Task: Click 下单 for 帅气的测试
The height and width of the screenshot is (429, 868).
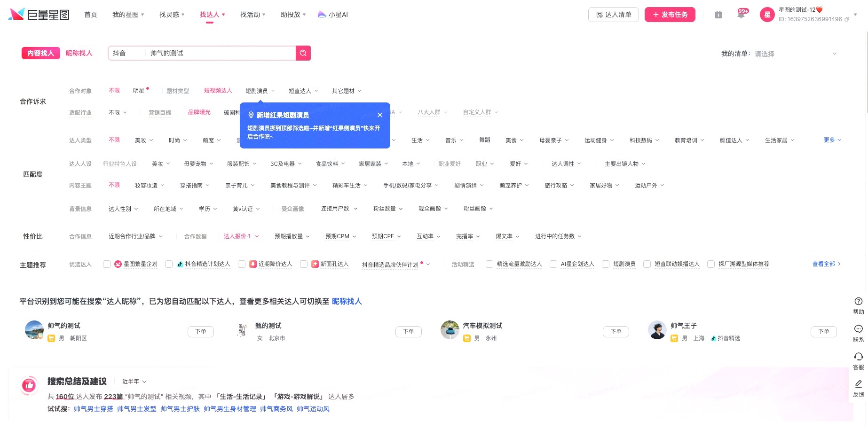Action: click(201, 332)
